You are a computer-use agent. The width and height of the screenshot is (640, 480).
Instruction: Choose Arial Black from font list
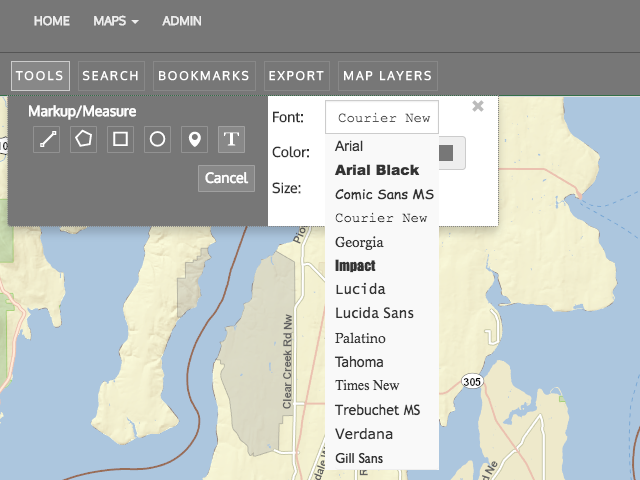[377, 170]
